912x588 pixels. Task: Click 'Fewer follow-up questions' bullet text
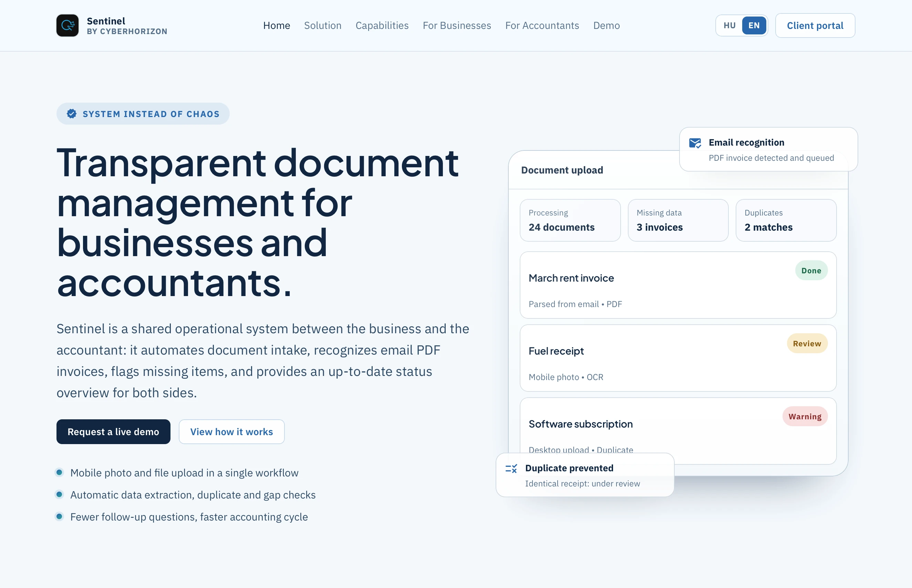189,517
